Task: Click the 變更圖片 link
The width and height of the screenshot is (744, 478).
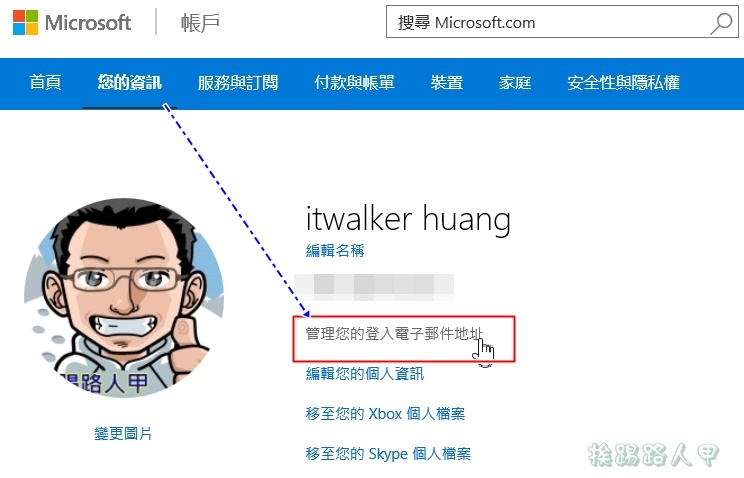Action: (123, 433)
